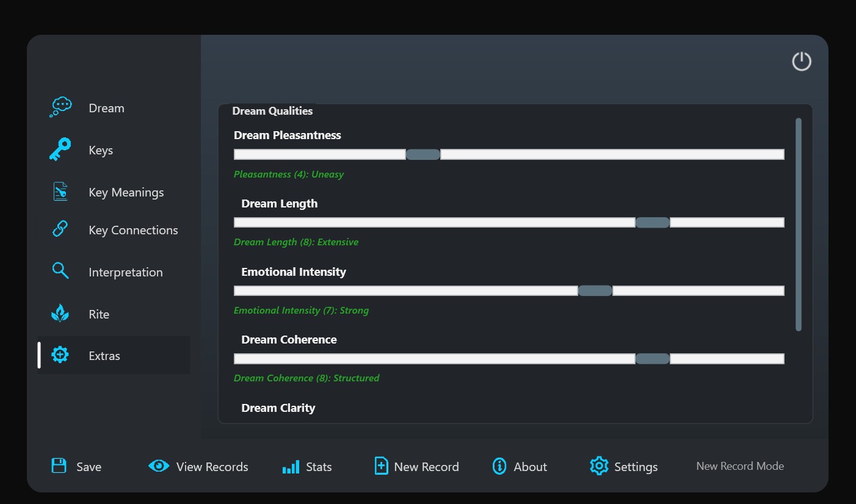Click the 'Dream Length (8): Extensive' text
Image resolution: width=856 pixels, height=504 pixels.
point(296,242)
